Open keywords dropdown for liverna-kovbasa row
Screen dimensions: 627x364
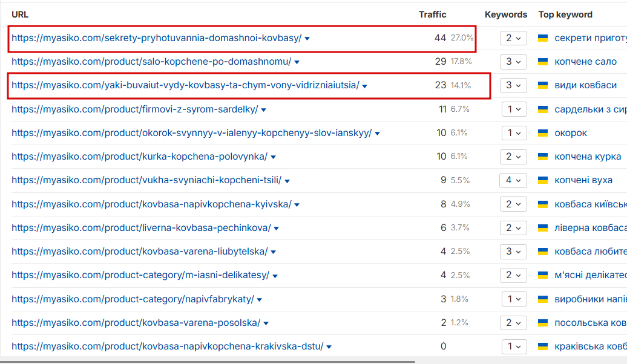513,228
